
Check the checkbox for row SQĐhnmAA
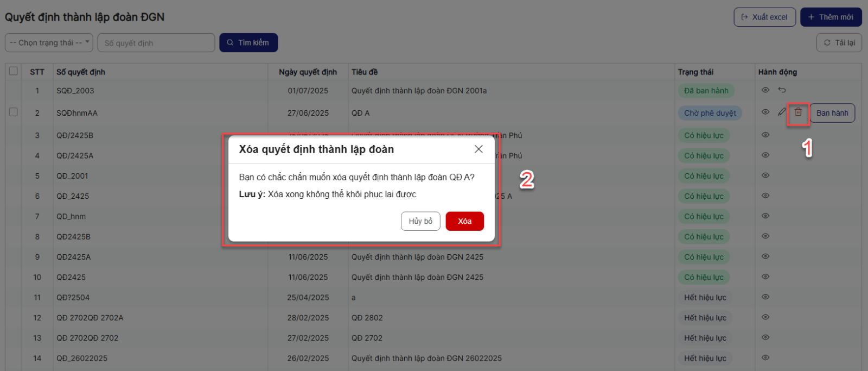tap(14, 112)
